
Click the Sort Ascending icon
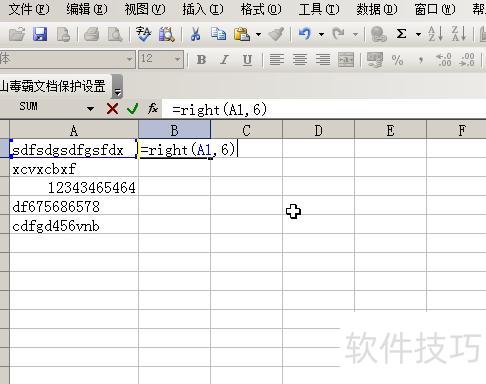coord(435,34)
